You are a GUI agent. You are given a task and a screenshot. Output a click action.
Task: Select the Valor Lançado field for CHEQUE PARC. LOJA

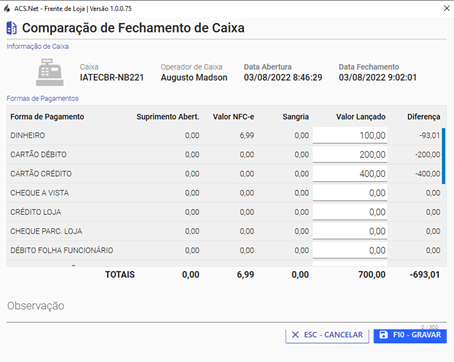(x=350, y=231)
